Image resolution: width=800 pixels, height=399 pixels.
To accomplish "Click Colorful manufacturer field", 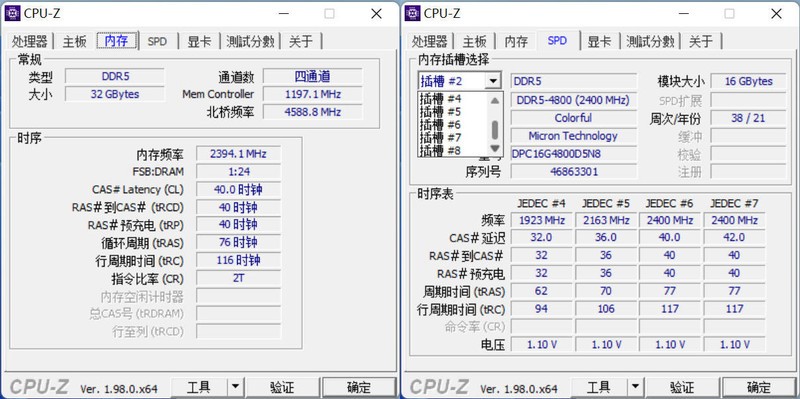I will 573,118.
